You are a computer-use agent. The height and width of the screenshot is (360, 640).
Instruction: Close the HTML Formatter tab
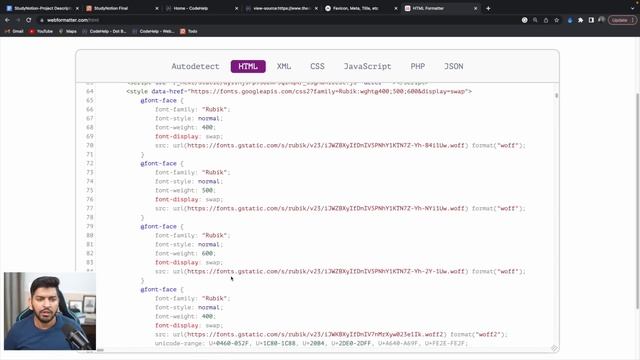tap(476, 8)
